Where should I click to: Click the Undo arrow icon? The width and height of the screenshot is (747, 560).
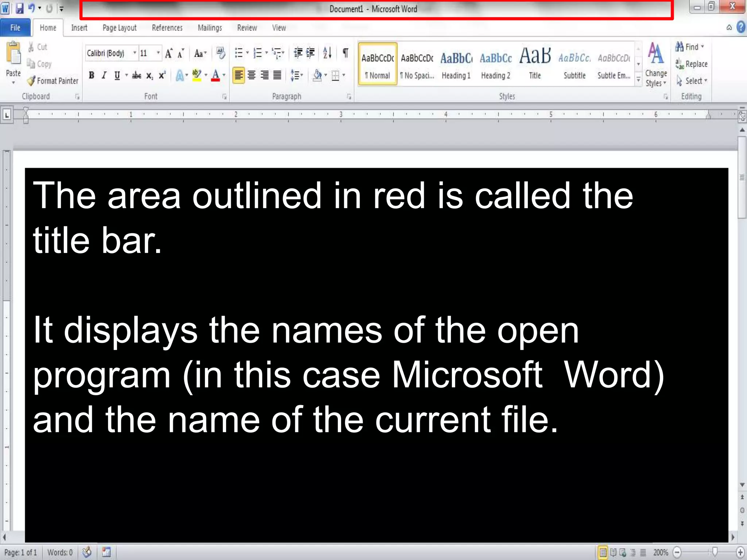point(32,8)
